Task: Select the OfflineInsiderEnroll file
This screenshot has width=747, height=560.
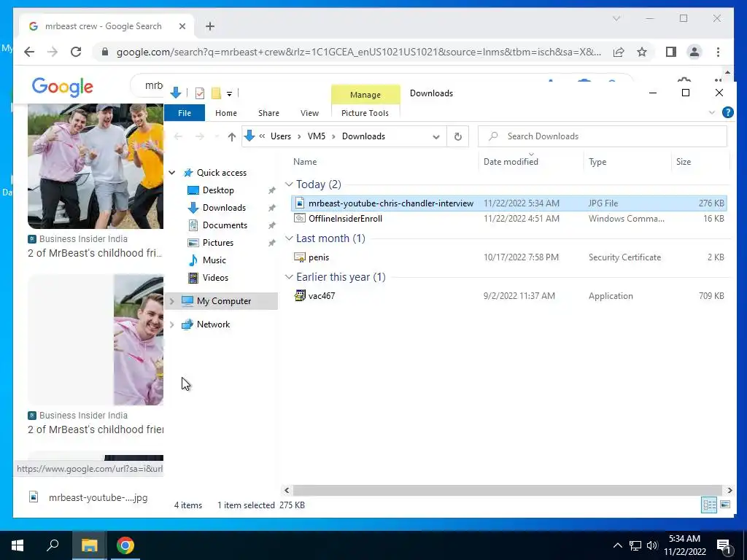Action: [345, 219]
